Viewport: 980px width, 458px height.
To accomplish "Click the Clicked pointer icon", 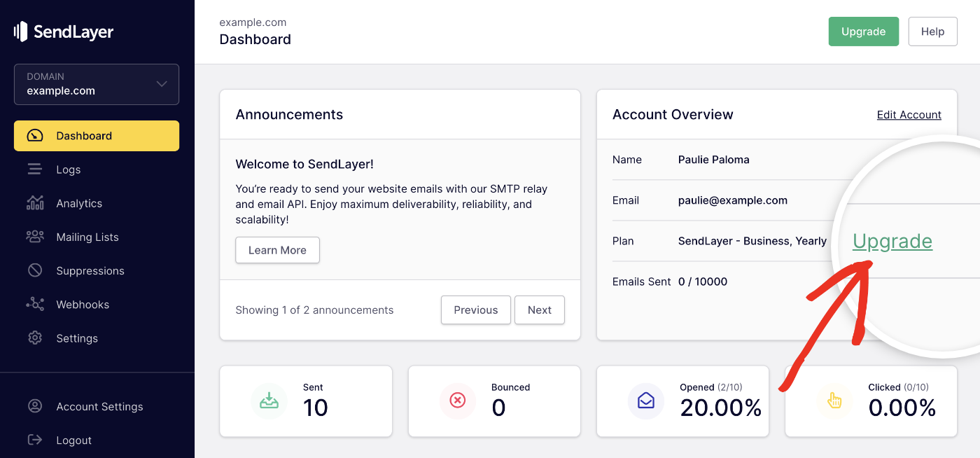I will pyautogui.click(x=834, y=400).
